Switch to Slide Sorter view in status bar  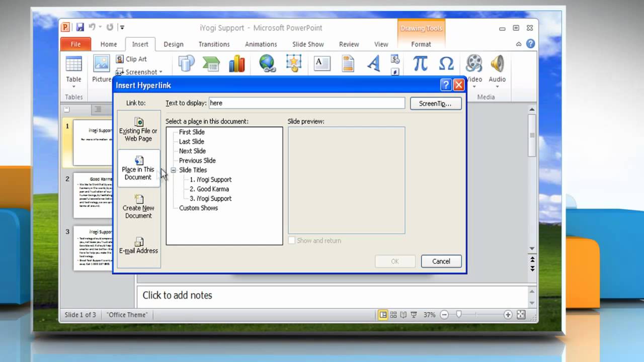[x=393, y=315]
